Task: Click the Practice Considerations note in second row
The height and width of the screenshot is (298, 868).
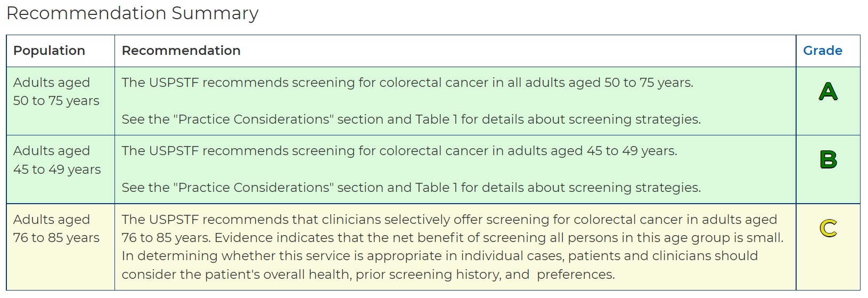Action: pos(411,188)
